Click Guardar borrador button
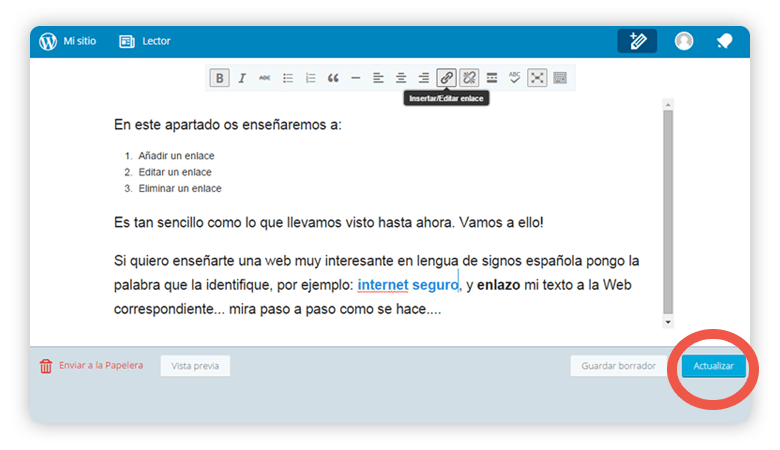 tap(618, 366)
